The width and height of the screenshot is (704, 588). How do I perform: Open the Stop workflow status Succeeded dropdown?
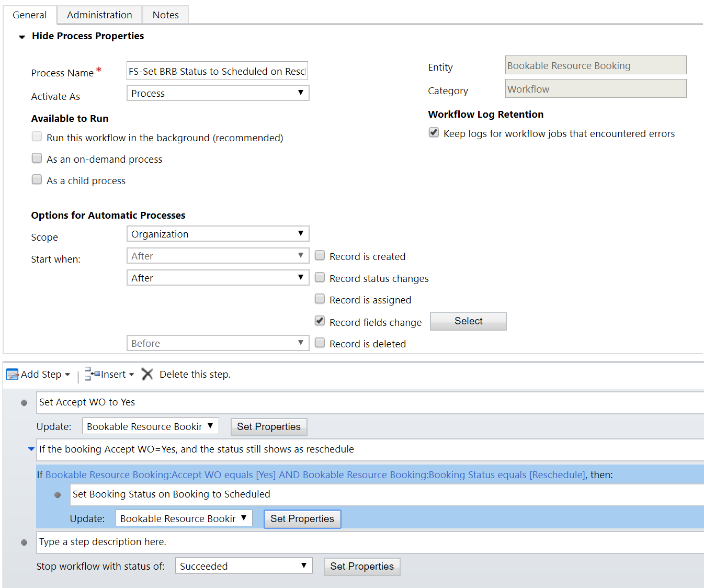pyautogui.click(x=243, y=566)
